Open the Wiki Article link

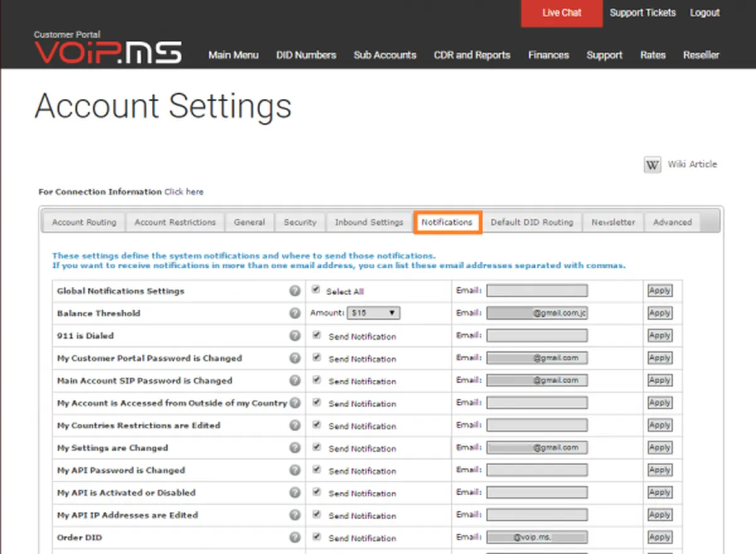[692, 164]
